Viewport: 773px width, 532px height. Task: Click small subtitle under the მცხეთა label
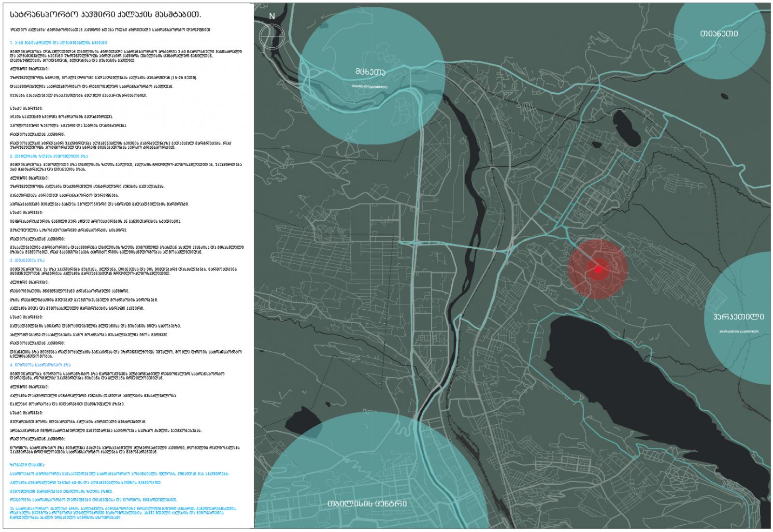(x=370, y=87)
